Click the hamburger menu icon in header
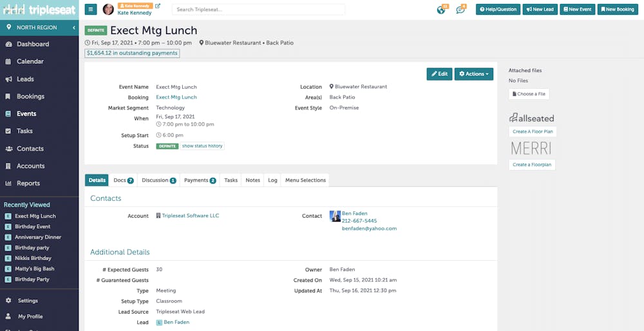This screenshot has height=331, width=644. tap(91, 10)
